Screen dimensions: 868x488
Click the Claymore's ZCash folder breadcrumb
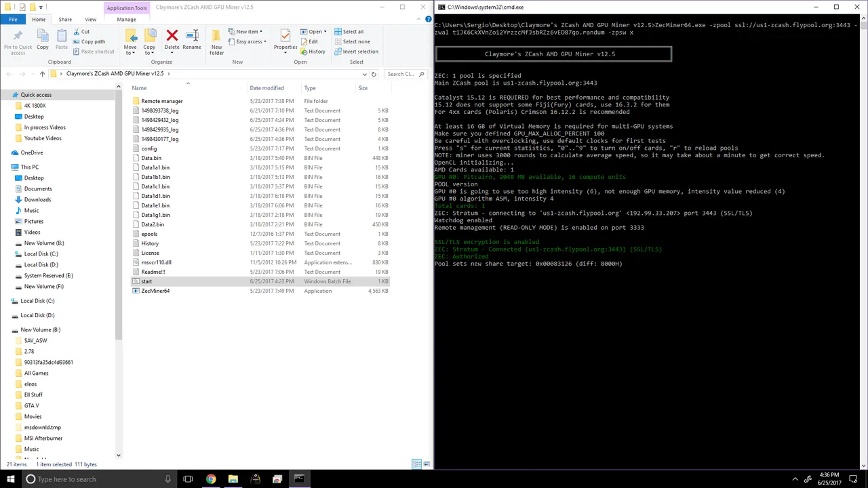pos(115,74)
